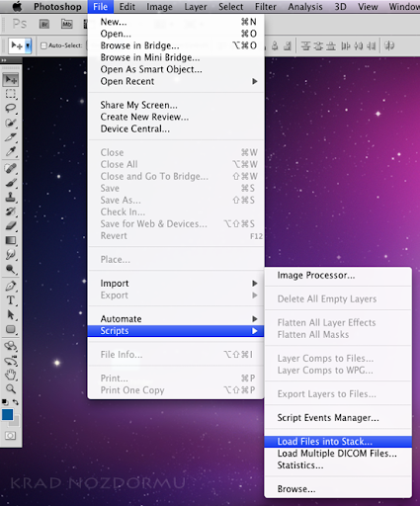The height and width of the screenshot is (506, 420).
Task: Choose Browse in Bridge...
Action: pos(176,45)
